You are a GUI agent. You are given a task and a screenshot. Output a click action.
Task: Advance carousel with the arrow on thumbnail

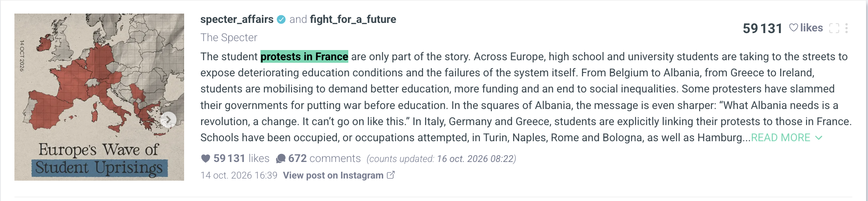coord(168,120)
